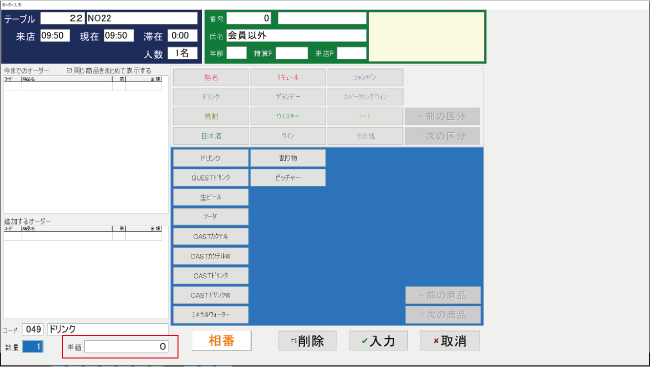Confirm with the 入力 checkmark button

(x=378, y=341)
